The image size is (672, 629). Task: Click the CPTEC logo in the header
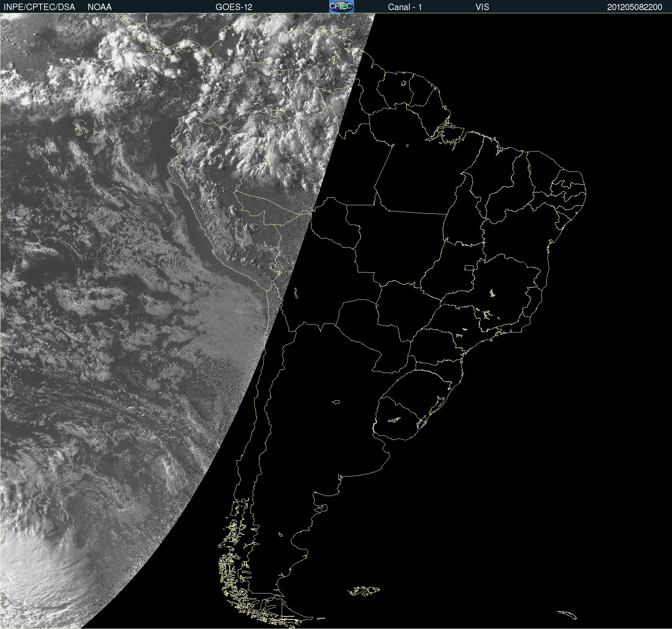click(x=341, y=6)
